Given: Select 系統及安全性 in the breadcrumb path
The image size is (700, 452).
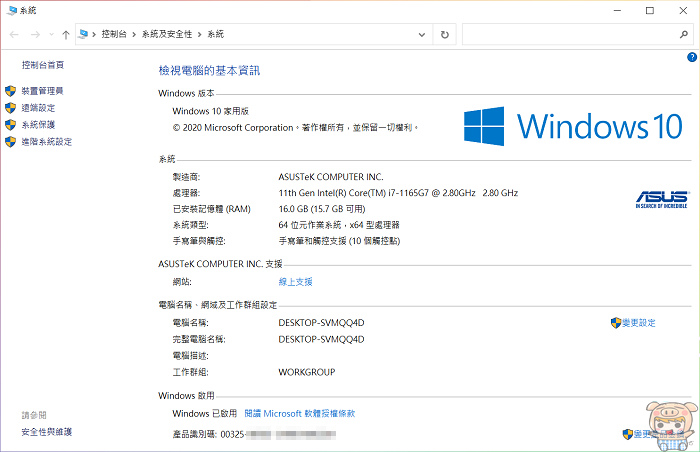Looking at the screenshot, I should coord(169,34).
